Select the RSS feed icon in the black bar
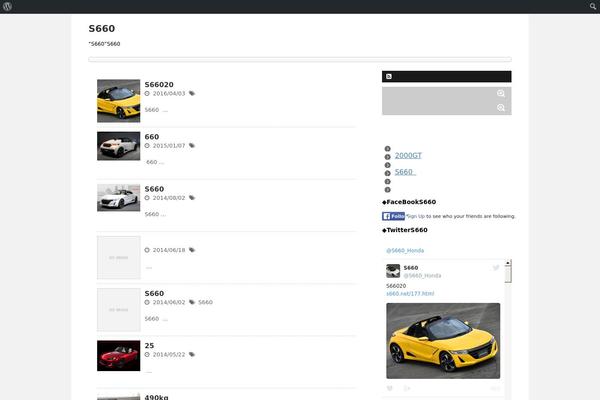 click(x=389, y=77)
